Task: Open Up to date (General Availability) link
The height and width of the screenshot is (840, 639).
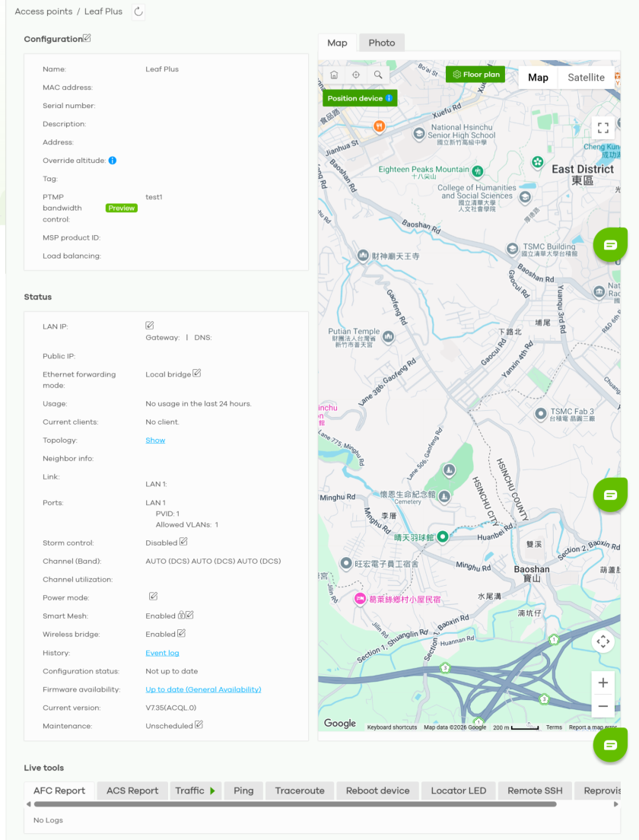Action: [204, 689]
